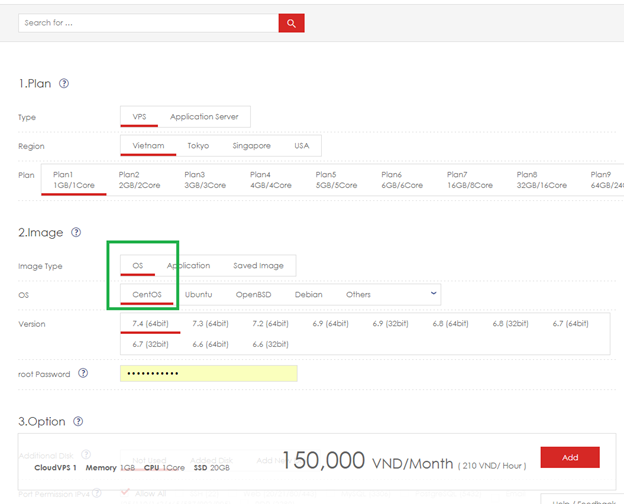
Task: Select Plan6 6GB/6Core
Action: click(x=402, y=180)
